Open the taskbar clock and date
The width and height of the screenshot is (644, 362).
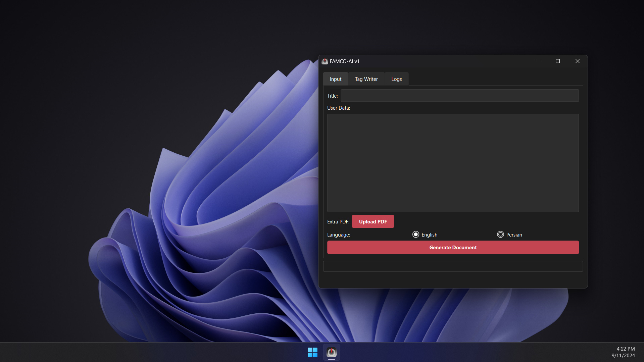point(623,352)
